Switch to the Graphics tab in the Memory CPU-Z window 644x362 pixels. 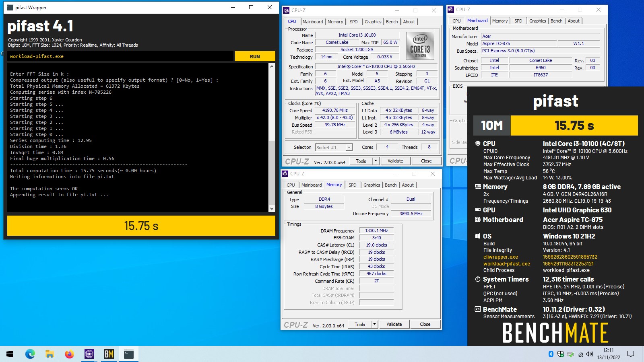(372, 185)
